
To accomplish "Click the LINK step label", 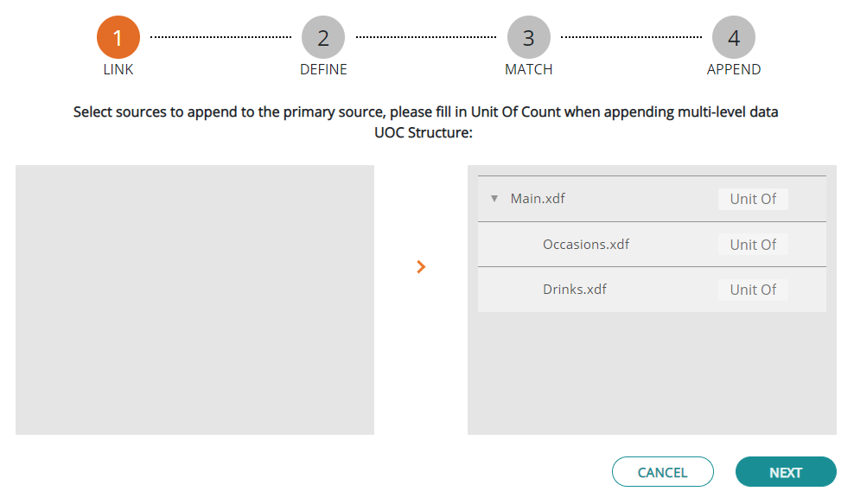I will (118, 69).
